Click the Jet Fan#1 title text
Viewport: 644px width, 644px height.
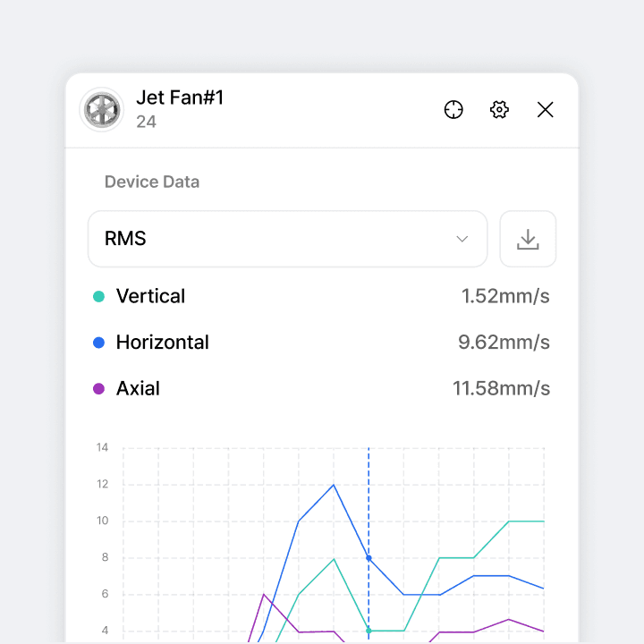(x=180, y=97)
